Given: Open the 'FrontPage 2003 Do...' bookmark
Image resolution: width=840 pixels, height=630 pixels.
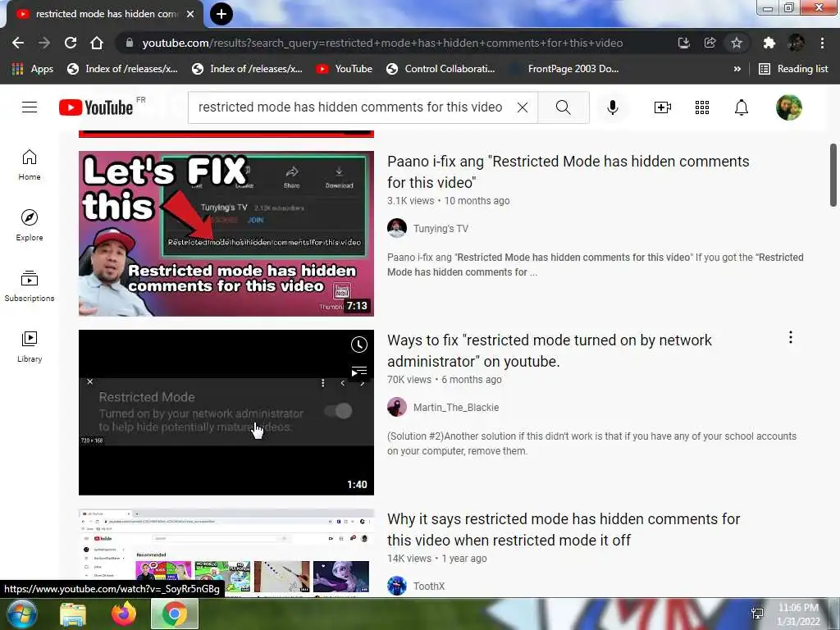Looking at the screenshot, I should point(565,69).
